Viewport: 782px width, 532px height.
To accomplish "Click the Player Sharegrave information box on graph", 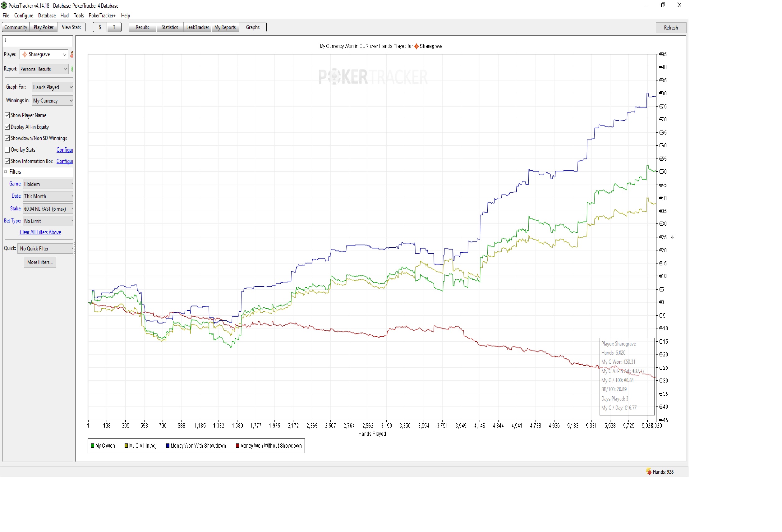I will [x=627, y=377].
